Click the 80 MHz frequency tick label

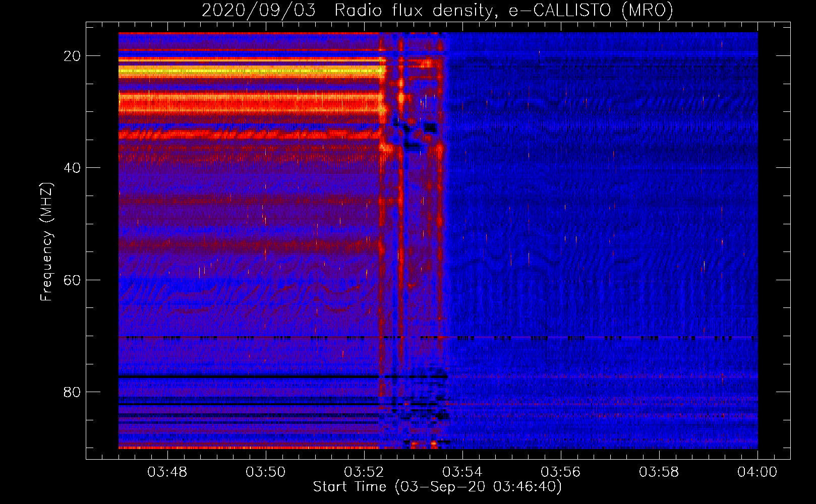tap(72, 392)
